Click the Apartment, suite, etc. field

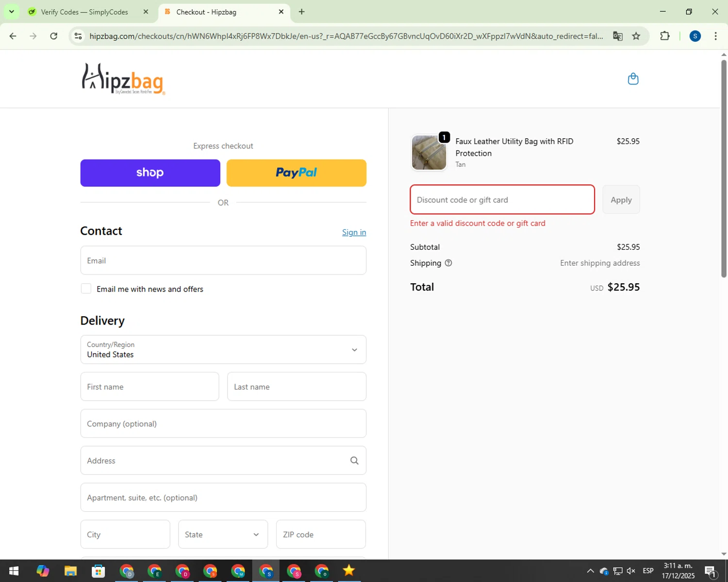point(223,497)
